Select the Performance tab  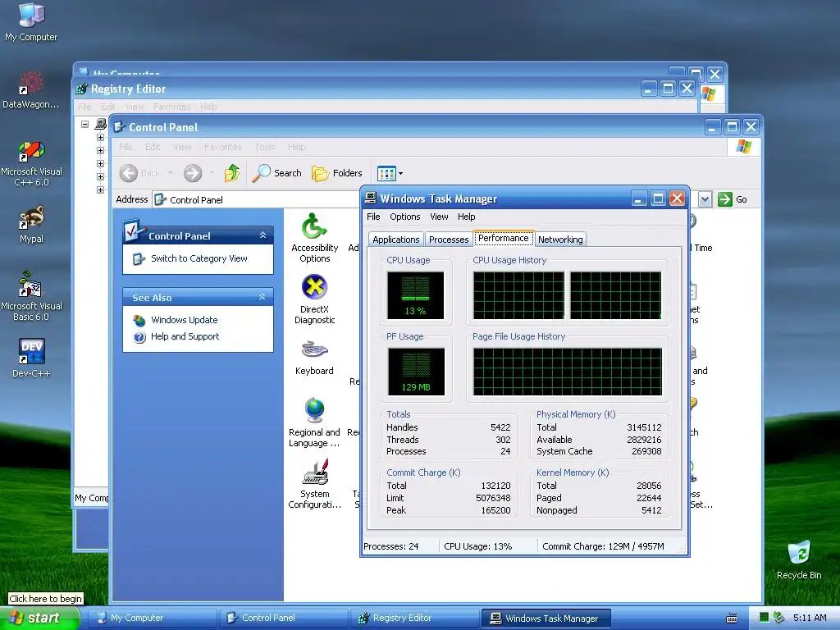tap(503, 238)
